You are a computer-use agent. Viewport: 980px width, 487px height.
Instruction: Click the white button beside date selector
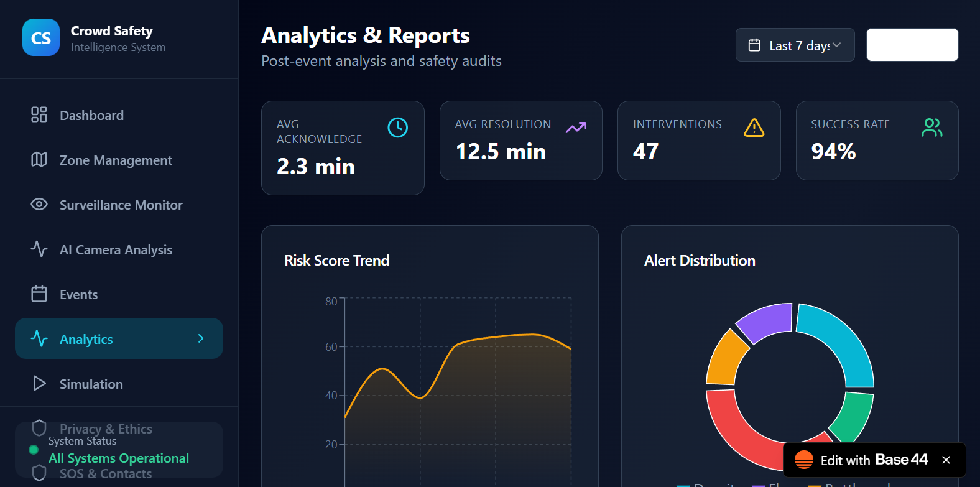(x=912, y=45)
